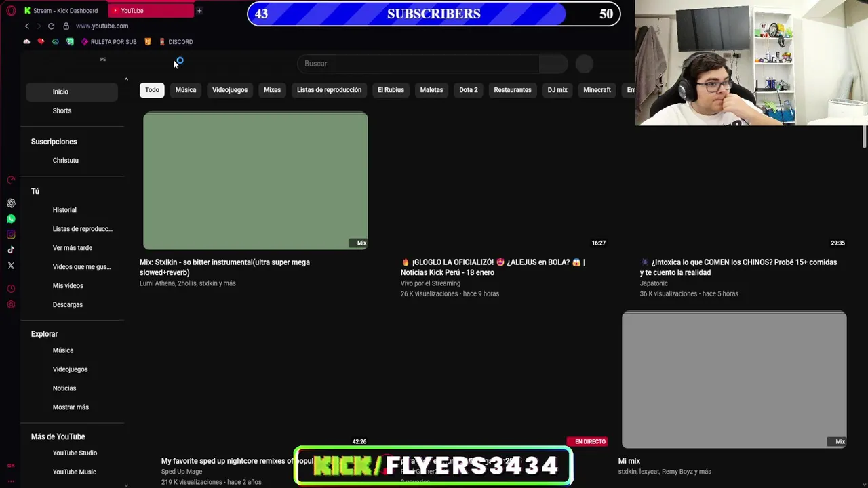Expand 'Mostrar más' under Explorar

72,407
